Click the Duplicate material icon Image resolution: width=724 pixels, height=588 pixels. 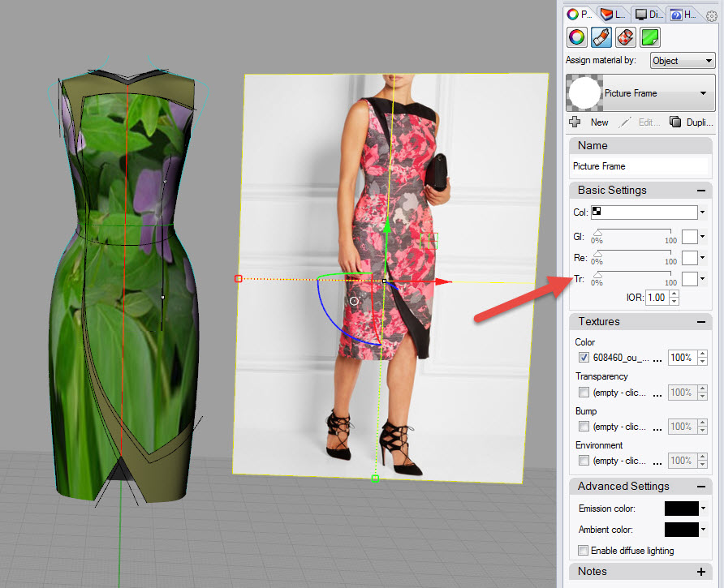click(x=674, y=122)
